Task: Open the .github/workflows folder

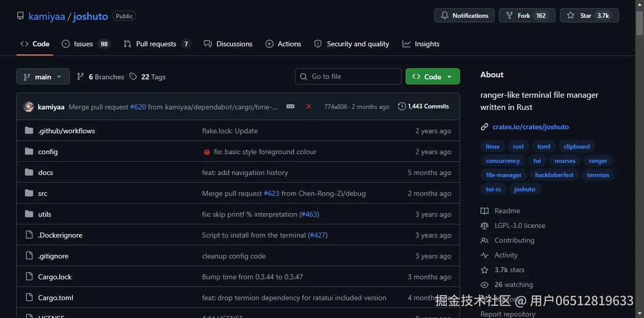Action: 67,131
